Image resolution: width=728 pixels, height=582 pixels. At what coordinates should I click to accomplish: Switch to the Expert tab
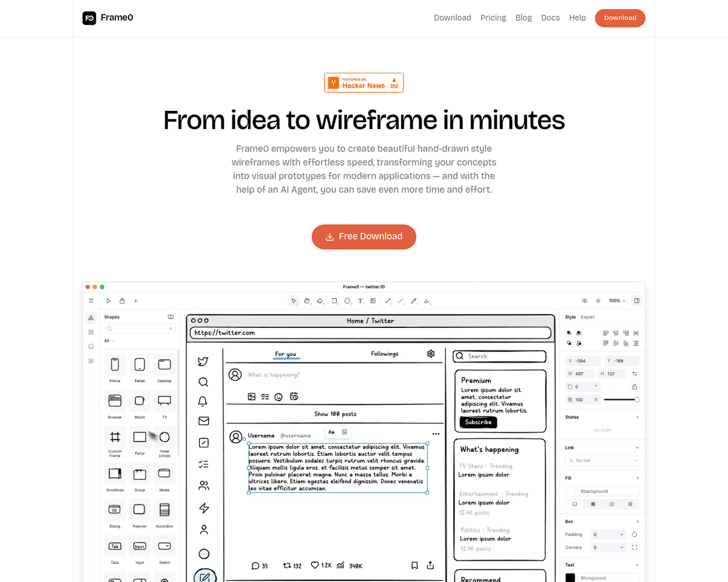pyautogui.click(x=587, y=317)
